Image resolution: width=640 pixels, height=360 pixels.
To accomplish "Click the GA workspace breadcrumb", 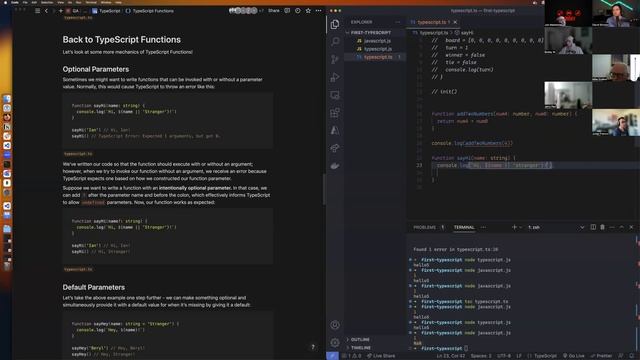I will point(73,11).
